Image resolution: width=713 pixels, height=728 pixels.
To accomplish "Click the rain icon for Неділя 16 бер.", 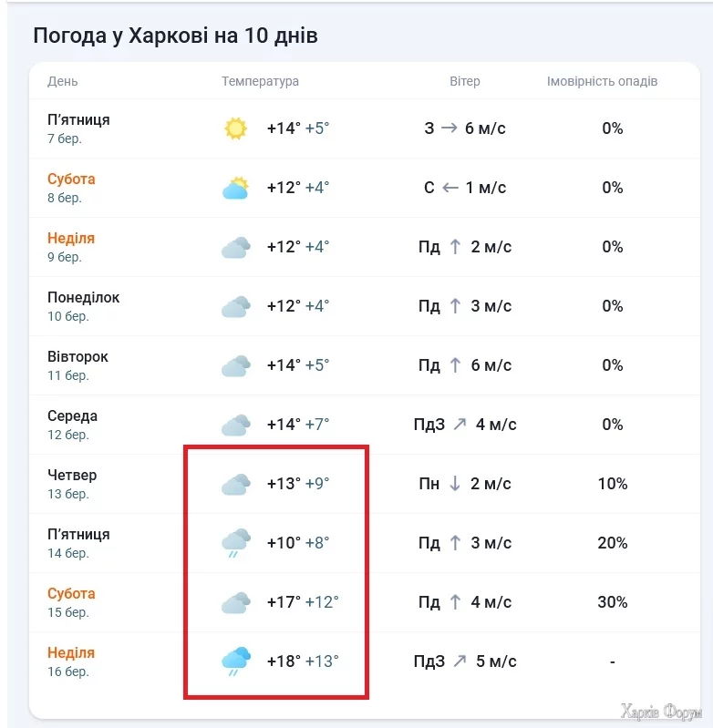I will point(235,662).
